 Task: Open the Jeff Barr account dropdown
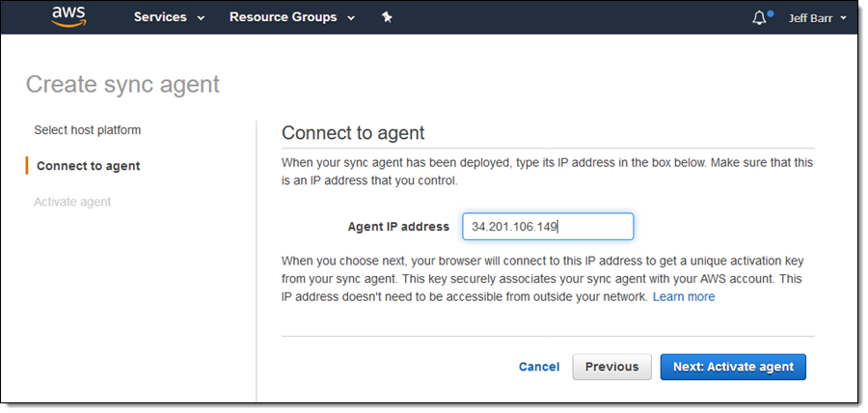click(x=816, y=17)
